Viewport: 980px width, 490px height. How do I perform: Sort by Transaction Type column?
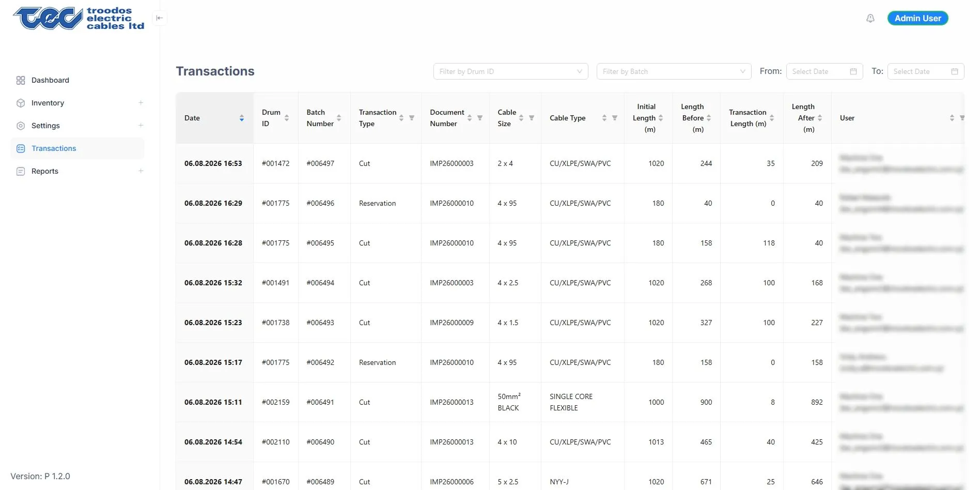pyautogui.click(x=401, y=118)
